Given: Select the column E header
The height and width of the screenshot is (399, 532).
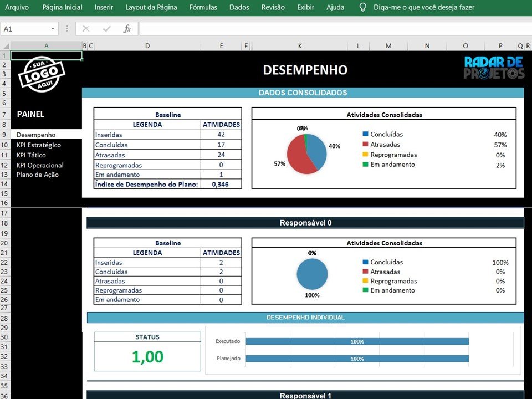Looking at the screenshot, I should pyautogui.click(x=221, y=45).
